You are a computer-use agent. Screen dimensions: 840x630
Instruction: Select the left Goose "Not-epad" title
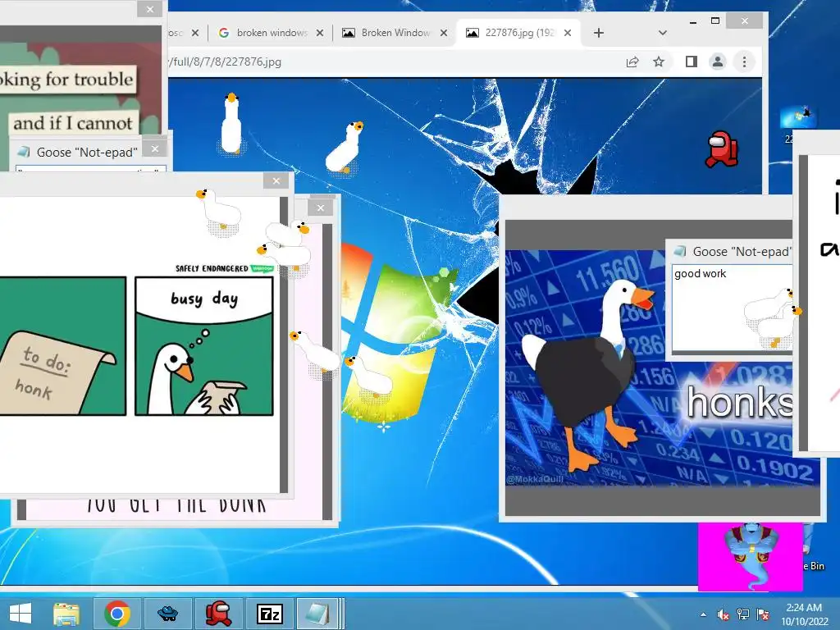[87, 152]
